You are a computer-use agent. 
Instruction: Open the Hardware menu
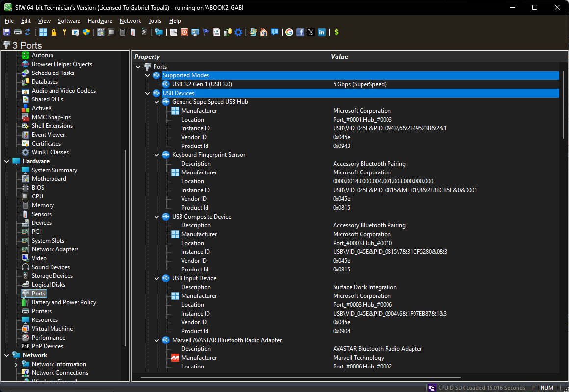click(100, 21)
